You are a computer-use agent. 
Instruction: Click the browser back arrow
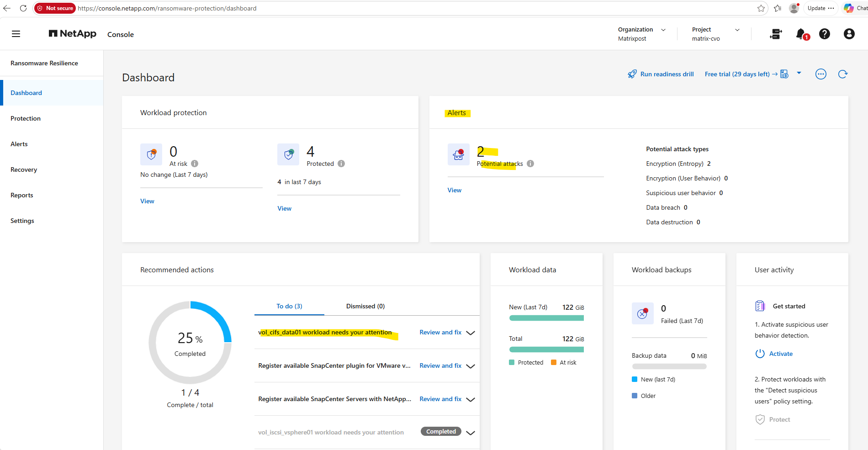pos(7,8)
